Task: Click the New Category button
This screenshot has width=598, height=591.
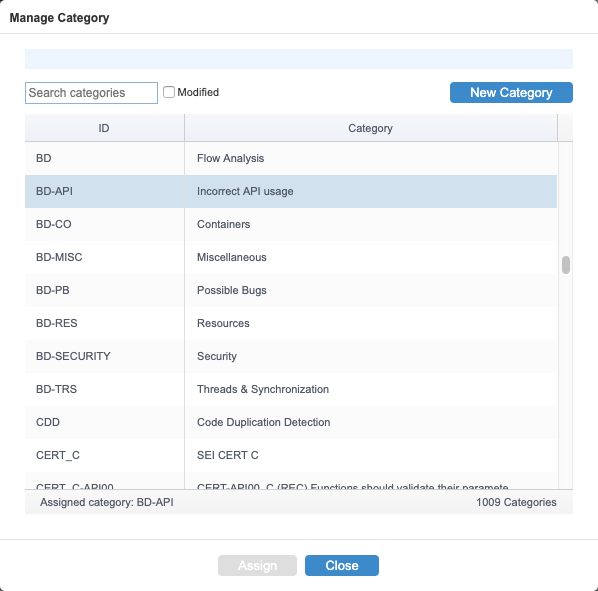Action: (511, 92)
